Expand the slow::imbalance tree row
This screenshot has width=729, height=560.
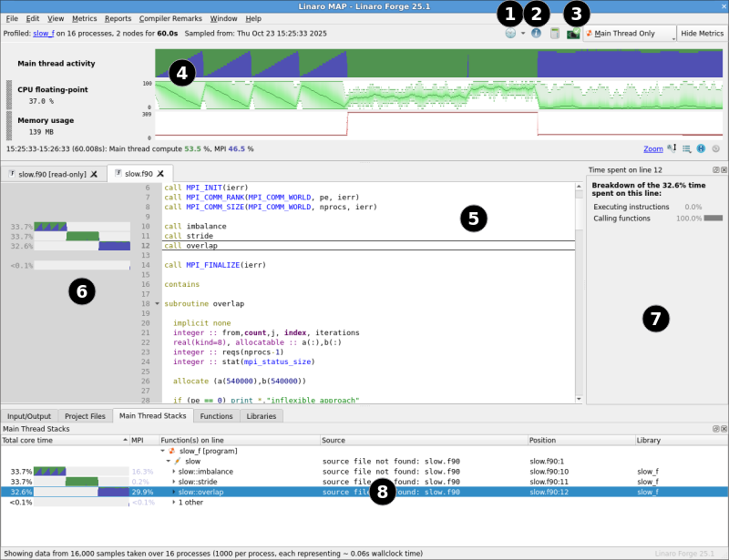174,472
